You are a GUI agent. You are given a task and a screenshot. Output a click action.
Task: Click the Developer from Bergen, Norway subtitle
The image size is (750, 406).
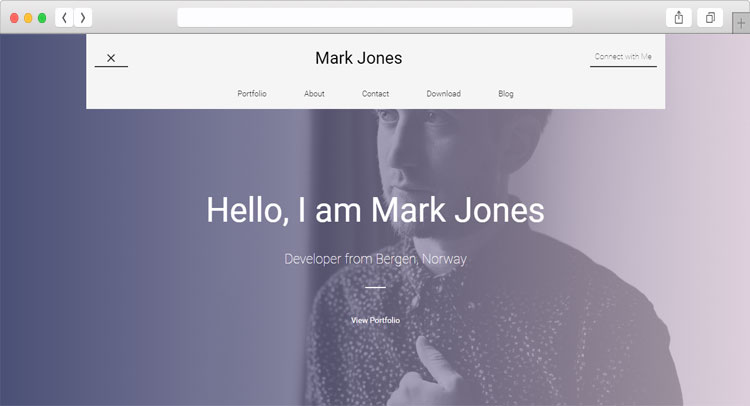click(x=375, y=259)
